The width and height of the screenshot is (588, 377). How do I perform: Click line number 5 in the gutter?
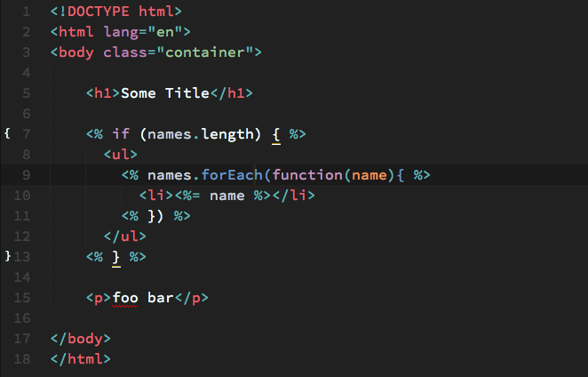tap(27, 93)
